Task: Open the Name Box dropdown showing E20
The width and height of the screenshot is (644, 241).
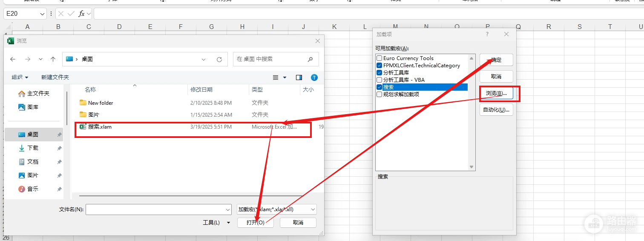Action: tap(42, 14)
